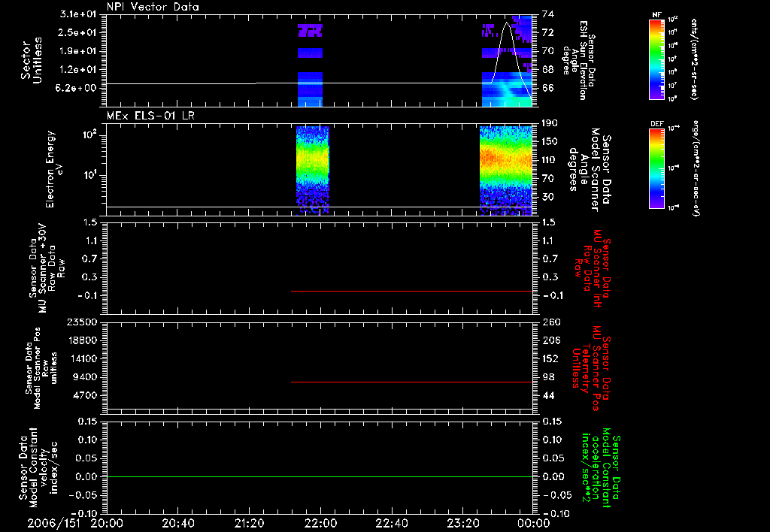Click the green zero line in velocity panel

click(x=320, y=476)
